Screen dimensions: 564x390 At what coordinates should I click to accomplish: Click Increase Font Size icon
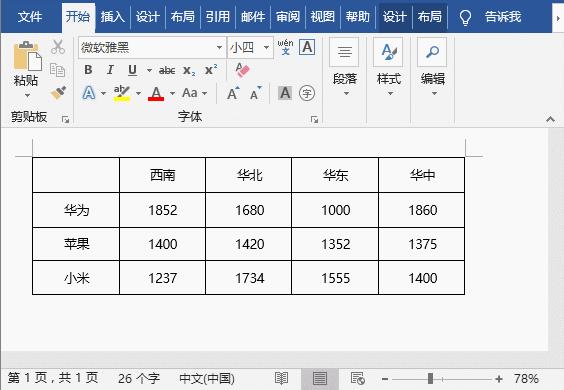pyautogui.click(x=233, y=94)
